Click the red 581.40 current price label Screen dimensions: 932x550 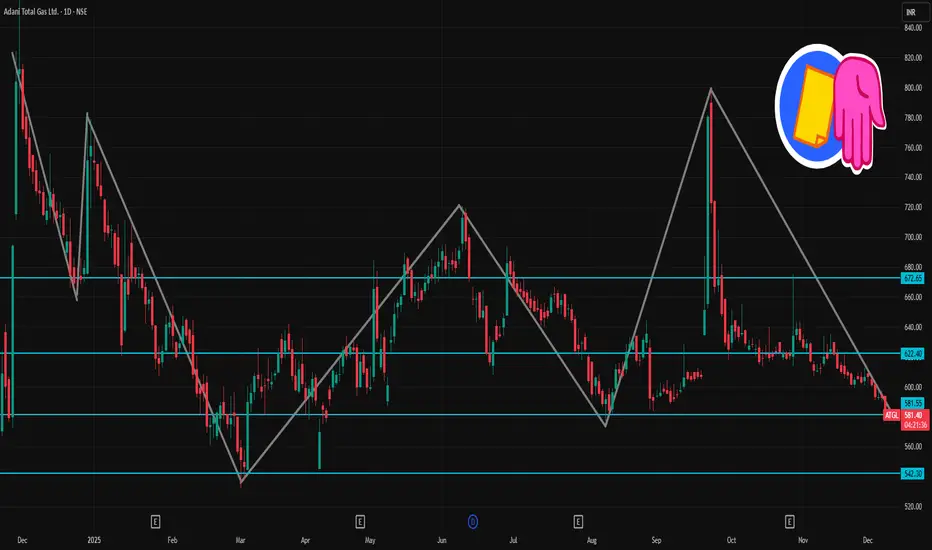click(x=914, y=415)
